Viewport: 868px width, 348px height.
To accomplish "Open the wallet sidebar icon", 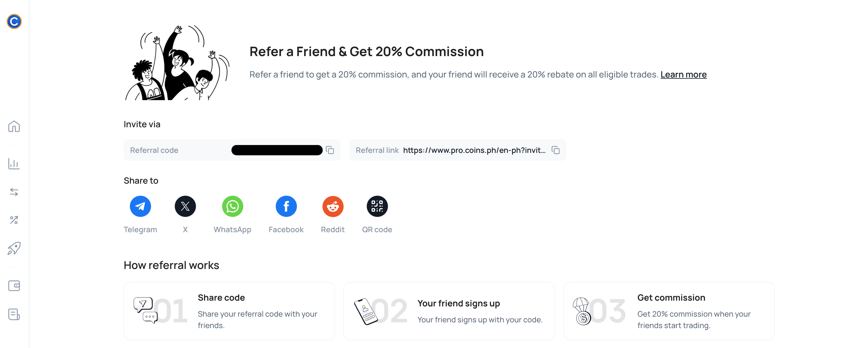I will point(14,286).
